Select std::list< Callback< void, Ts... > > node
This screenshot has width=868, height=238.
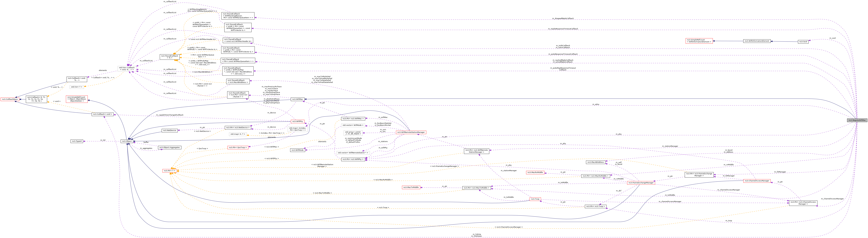coord(127,69)
